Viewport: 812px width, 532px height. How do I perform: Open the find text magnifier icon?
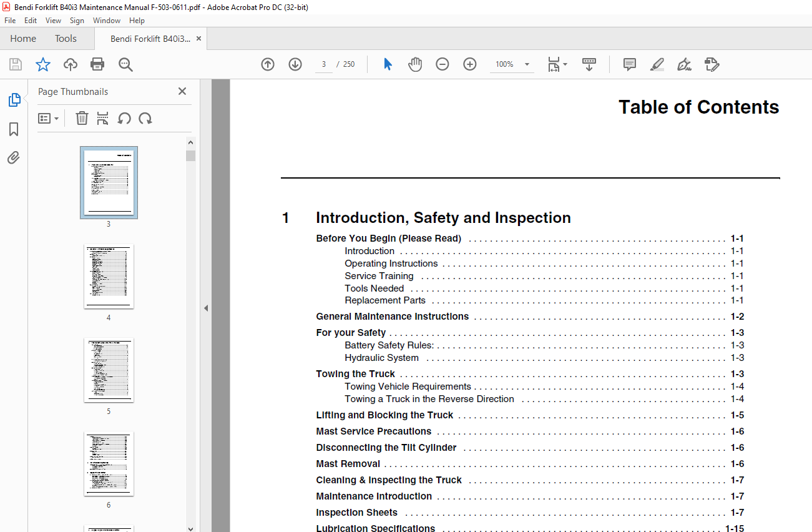click(125, 64)
